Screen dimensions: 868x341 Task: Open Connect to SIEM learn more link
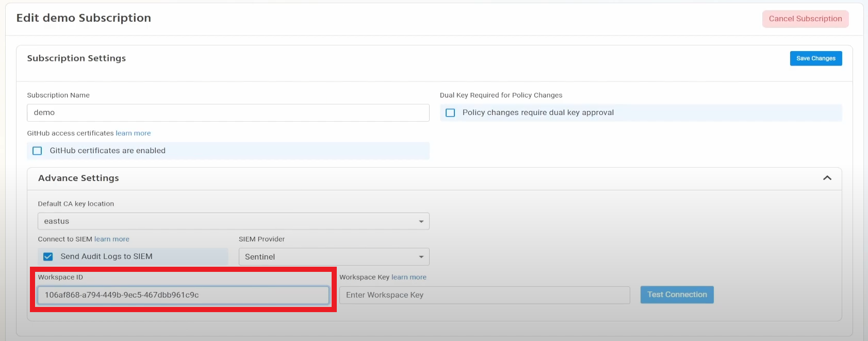click(111, 239)
